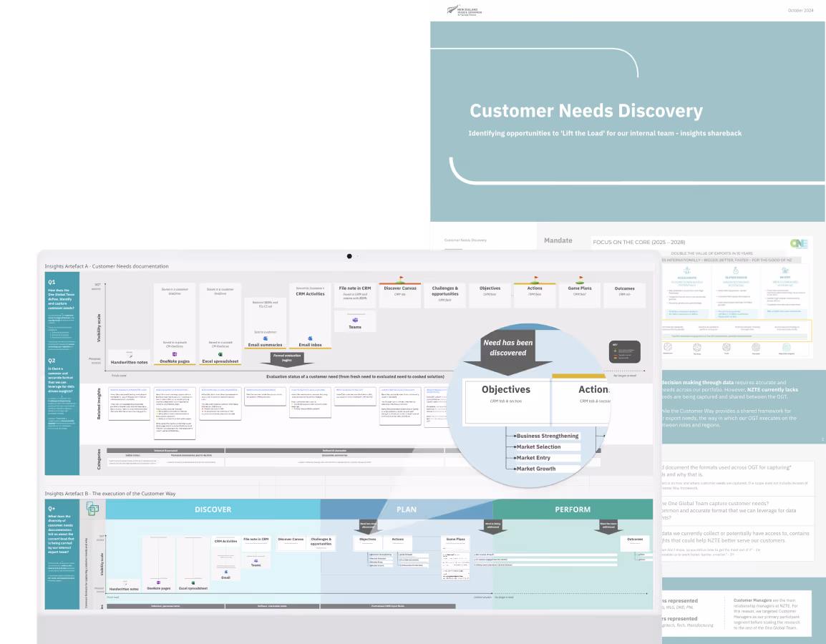Click 'Insights Artefact A - Customer Needs documentation' heading
This screenshot has height=644, width=826.
pos(107,266)
